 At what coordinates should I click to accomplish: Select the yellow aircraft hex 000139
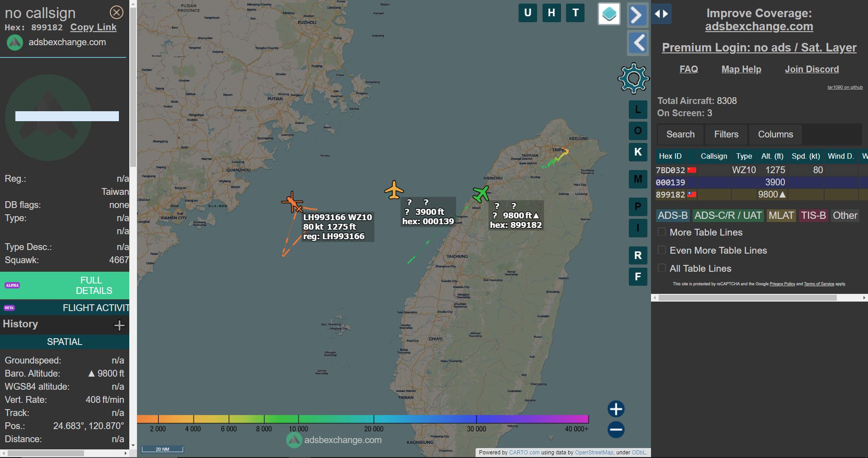pos(394,190)
